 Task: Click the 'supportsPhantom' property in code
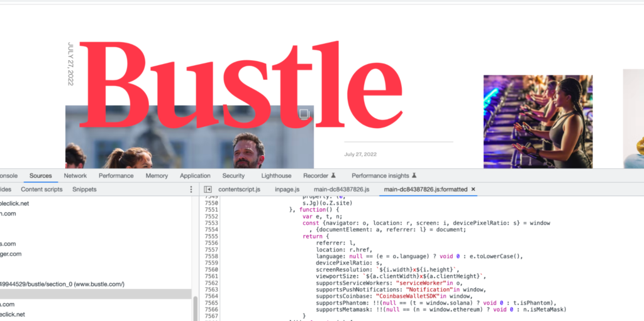pos(341,303)
